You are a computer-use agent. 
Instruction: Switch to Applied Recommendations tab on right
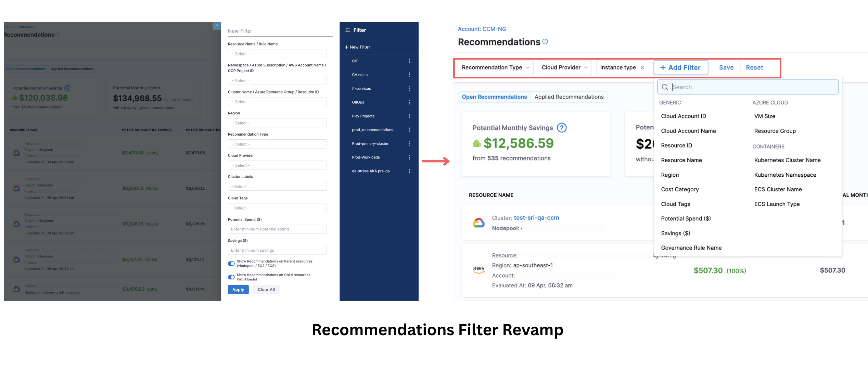point(569,97)
